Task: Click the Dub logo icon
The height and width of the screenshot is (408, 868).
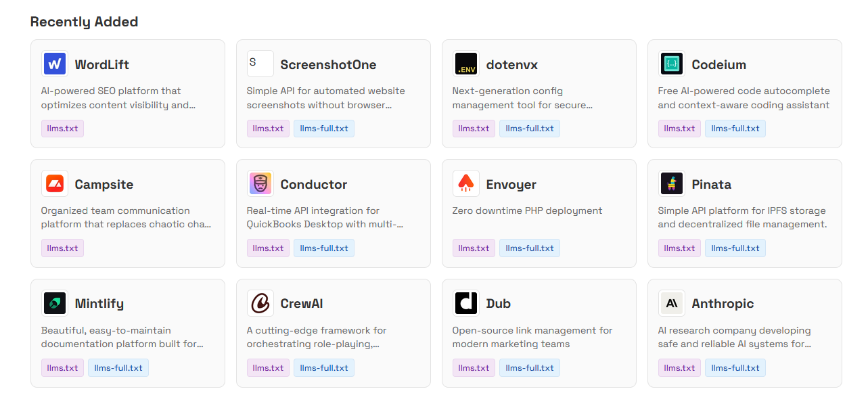Action: tap(465, 304)
